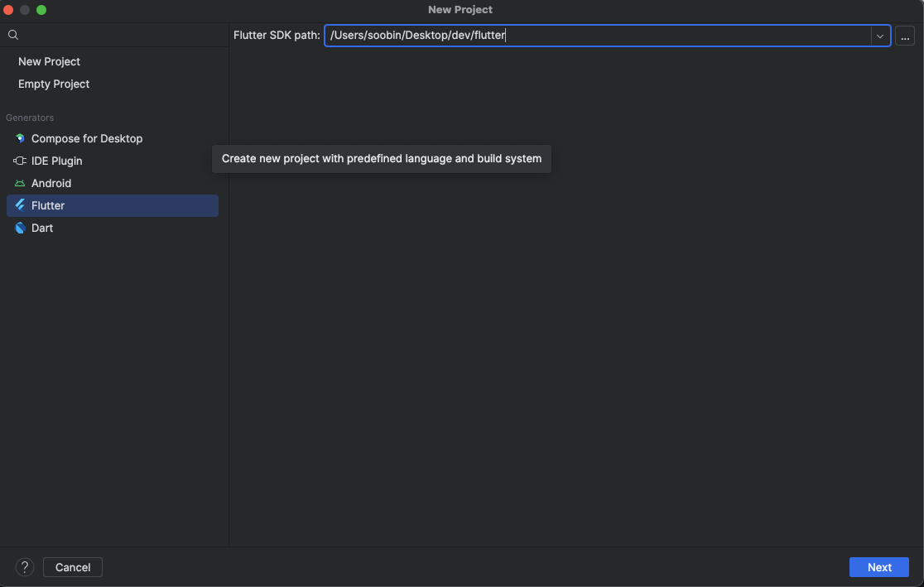Choose the Flutter generator row
Screen dimensions: 924x587
coord(113,205)
